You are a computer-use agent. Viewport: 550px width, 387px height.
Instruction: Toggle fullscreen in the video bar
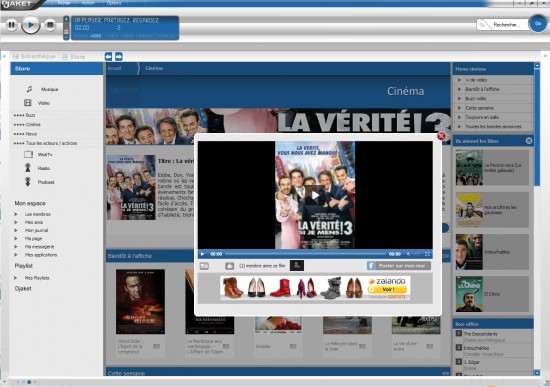coord(427,254)
